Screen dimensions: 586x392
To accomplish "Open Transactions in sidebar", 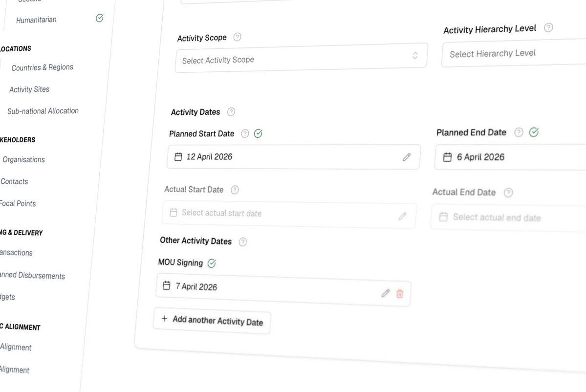I will [x=16, y=253].
